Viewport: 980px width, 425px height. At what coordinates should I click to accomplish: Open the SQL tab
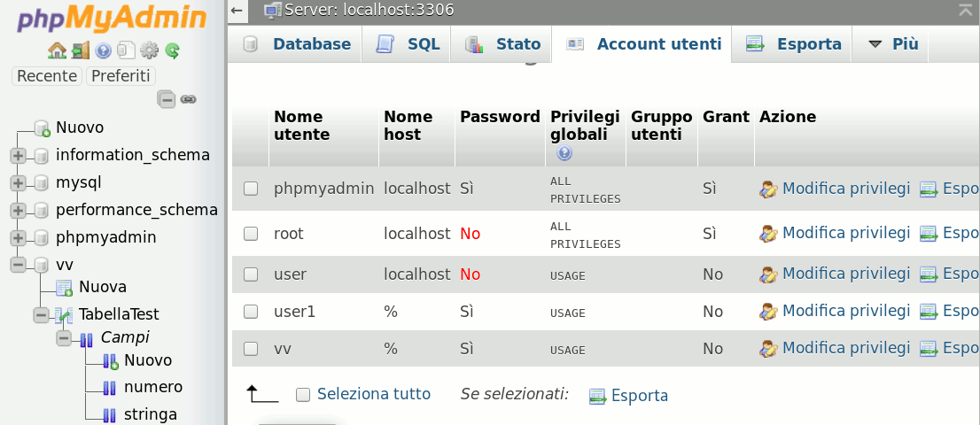click(x=406, y=44)
